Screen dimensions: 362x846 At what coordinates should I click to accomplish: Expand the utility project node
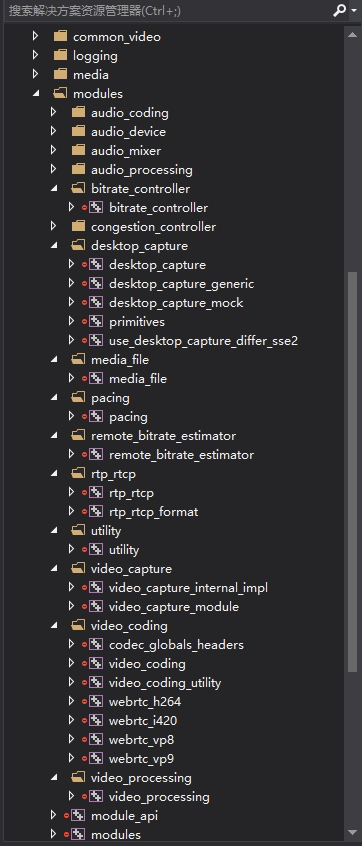pyautogui.click(x=71, y=549)
